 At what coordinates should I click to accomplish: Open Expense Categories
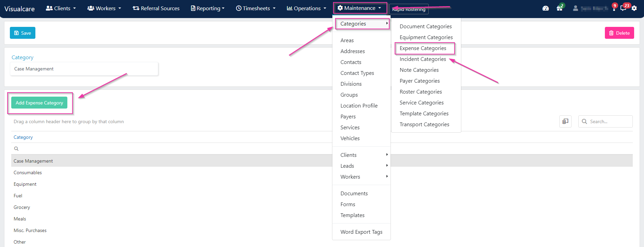click(x=423, y=48)
